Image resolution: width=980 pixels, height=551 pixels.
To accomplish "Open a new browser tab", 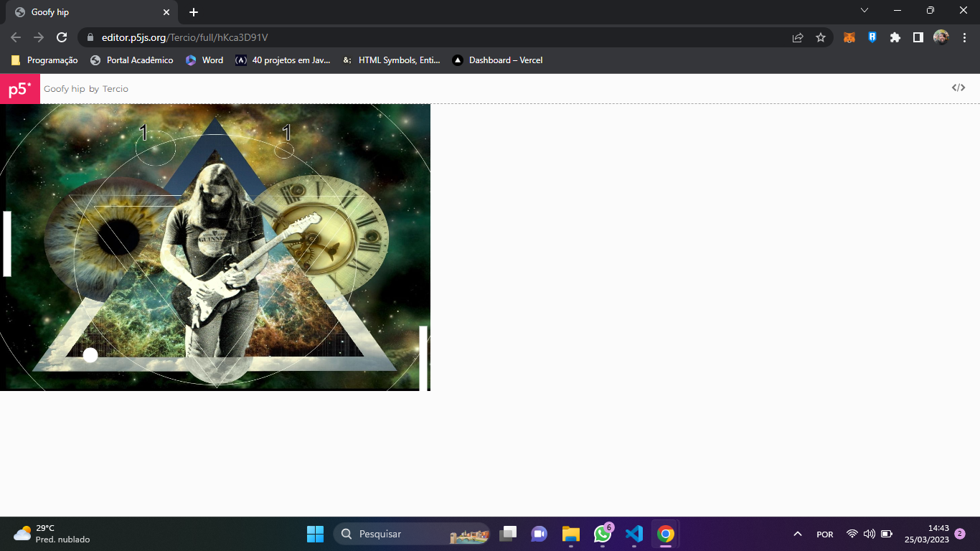I will 194,12.
